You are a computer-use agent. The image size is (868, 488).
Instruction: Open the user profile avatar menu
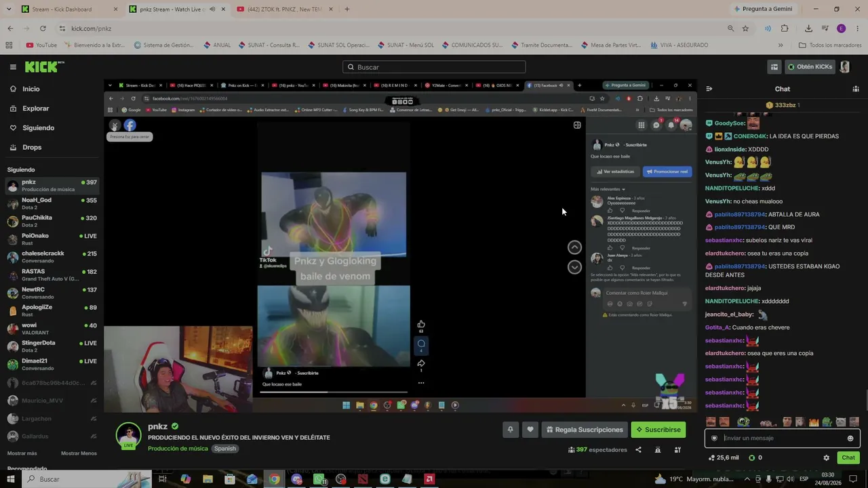pos(845,67)
